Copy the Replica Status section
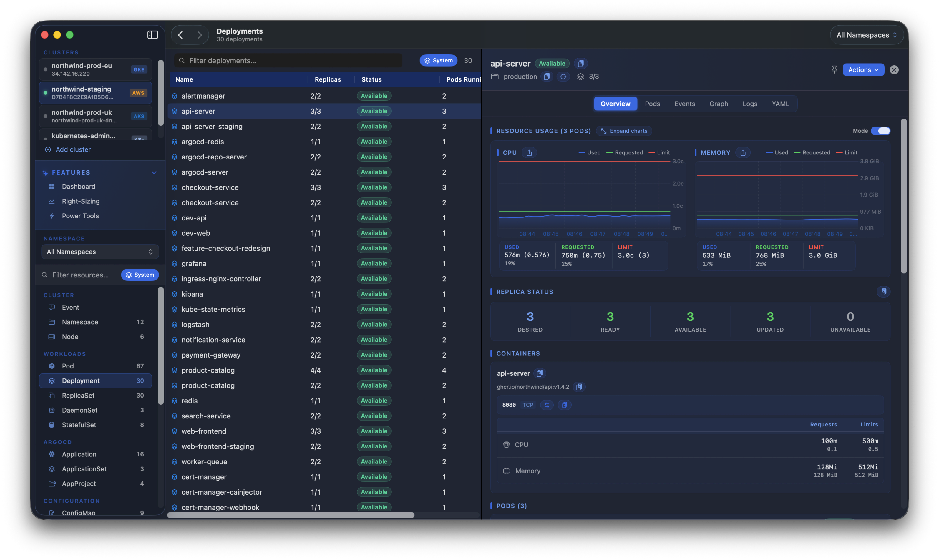Screen dimensions: 939x560 pyautogui.click(x=883, y=292)
